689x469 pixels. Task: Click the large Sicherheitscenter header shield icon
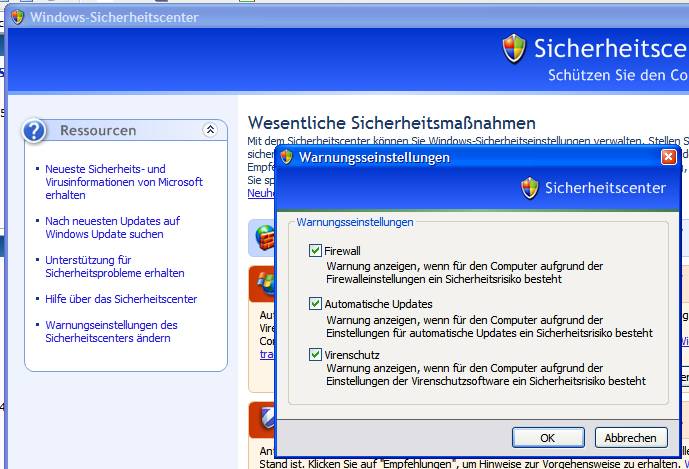[514, 48]
